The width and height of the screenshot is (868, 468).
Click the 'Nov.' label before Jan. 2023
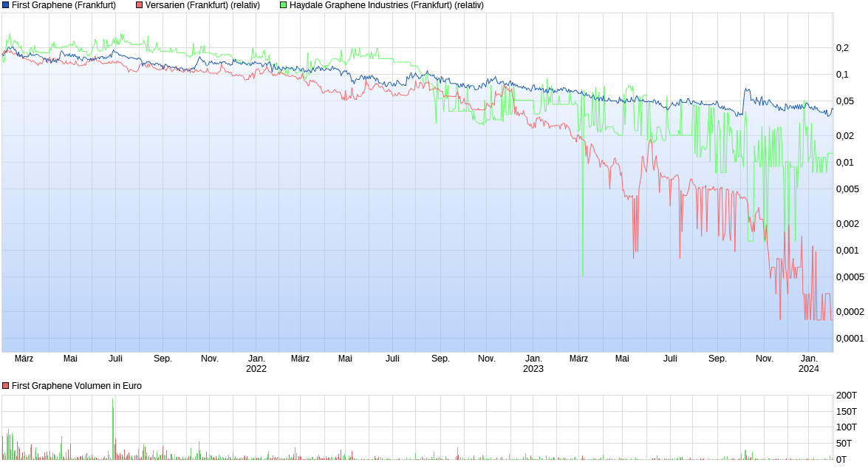[487, 359]
